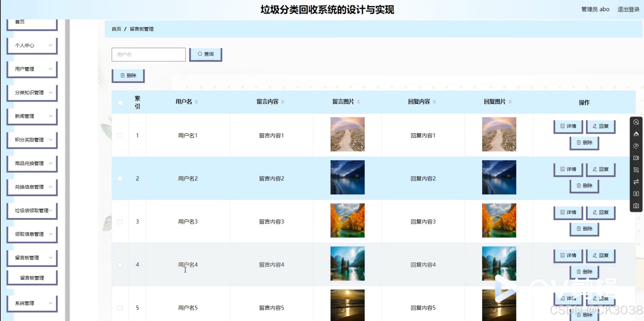Click the disc convert icon atop side toolbar

coord(636,122)
